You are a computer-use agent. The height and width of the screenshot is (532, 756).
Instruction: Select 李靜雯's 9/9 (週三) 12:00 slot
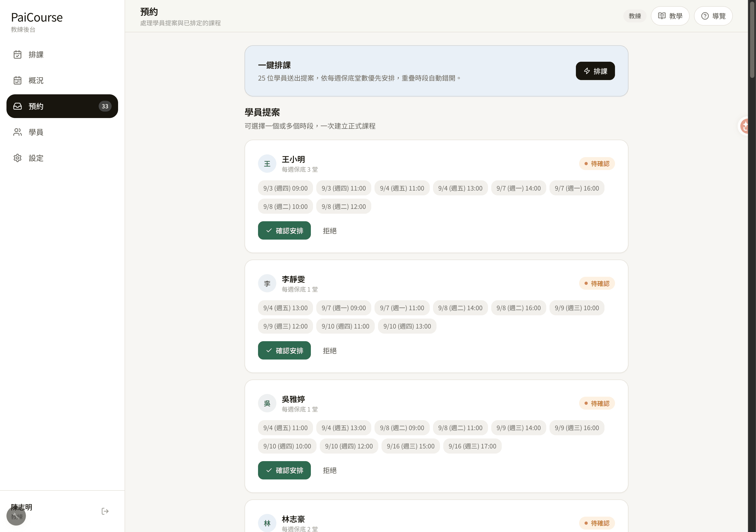(x=286, y=326)
